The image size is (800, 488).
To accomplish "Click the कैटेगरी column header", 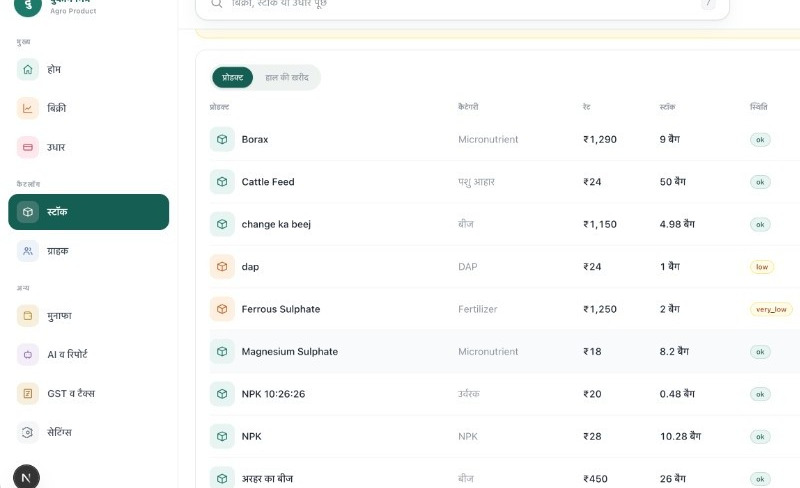I will coord(468,107).
